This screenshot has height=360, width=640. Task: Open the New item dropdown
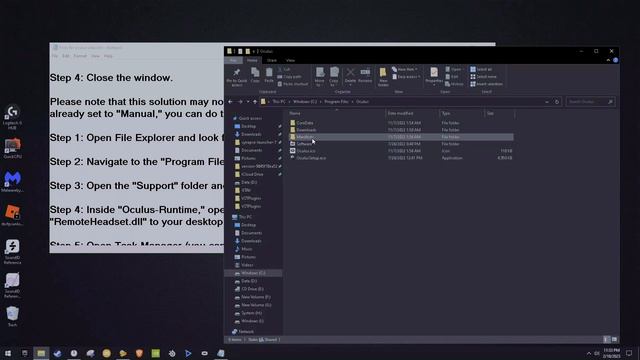pos(405,69)
